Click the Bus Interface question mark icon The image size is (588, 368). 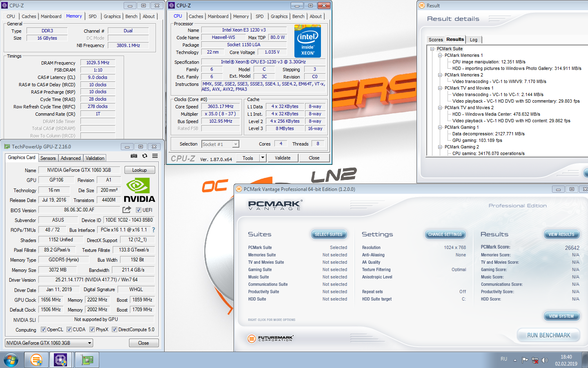pyautogui.click(x=154, y=230)
